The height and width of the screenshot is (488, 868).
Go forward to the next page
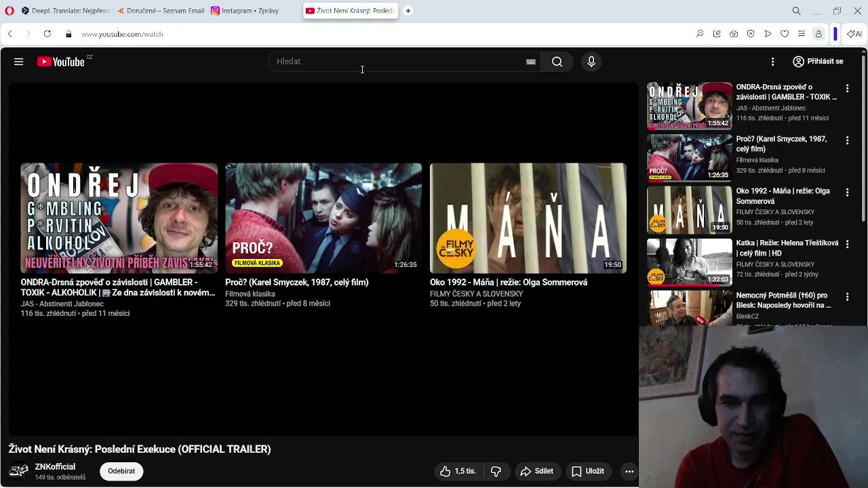click(28, 34)
